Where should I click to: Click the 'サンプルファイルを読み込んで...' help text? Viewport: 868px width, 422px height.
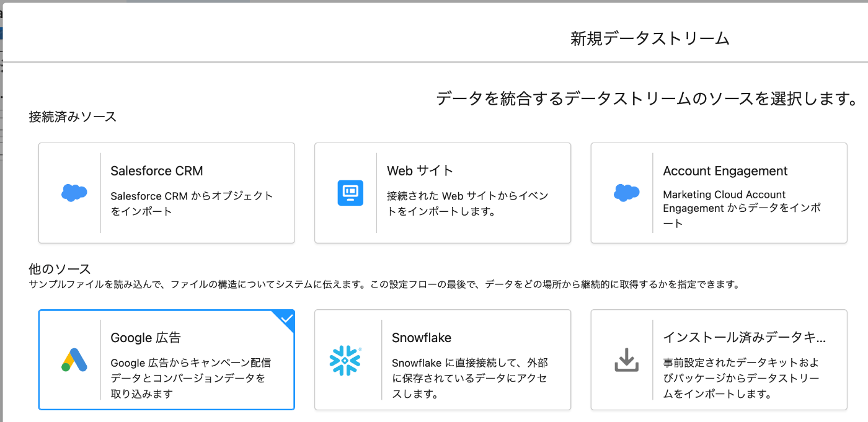(384, 285)
